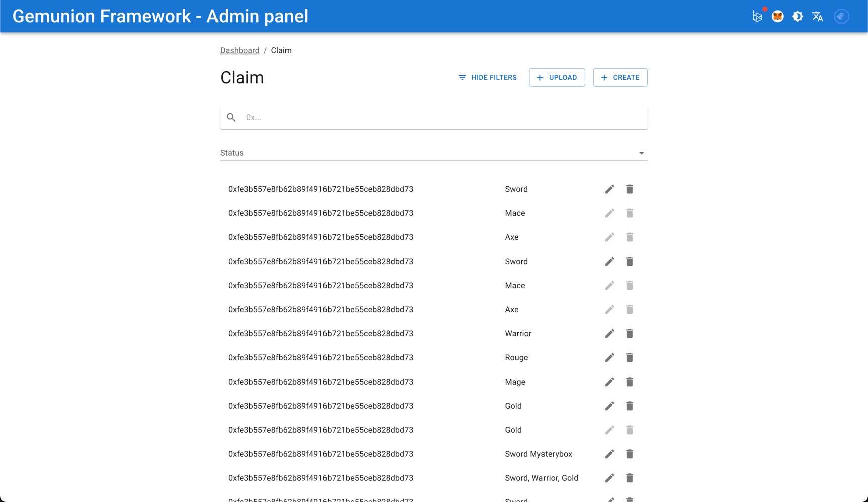Select the 'Sword, Warrior, Gold' item name
The height and width of the screenshot is (502, 868).
point(541,478)
